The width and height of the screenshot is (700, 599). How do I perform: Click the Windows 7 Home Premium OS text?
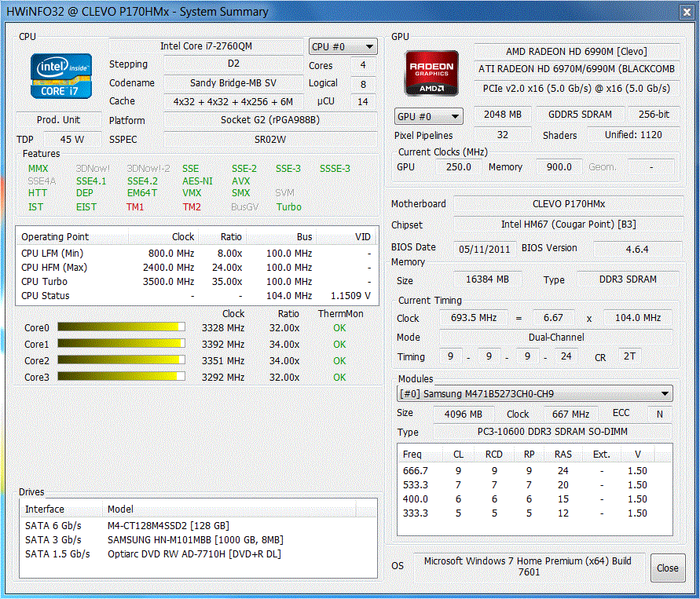coord(528,566)
